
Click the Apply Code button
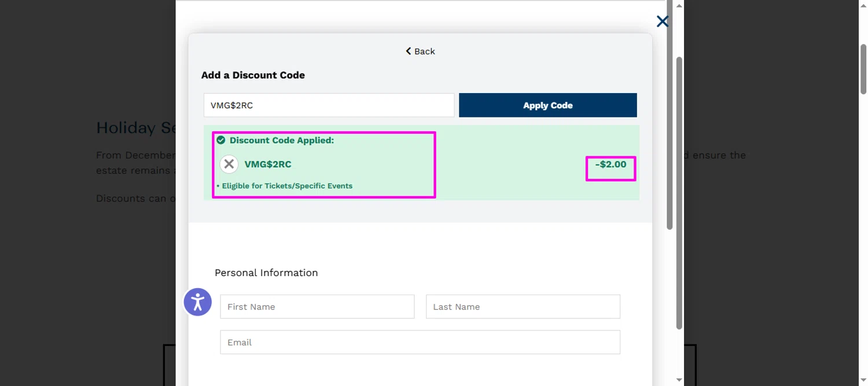547,105
